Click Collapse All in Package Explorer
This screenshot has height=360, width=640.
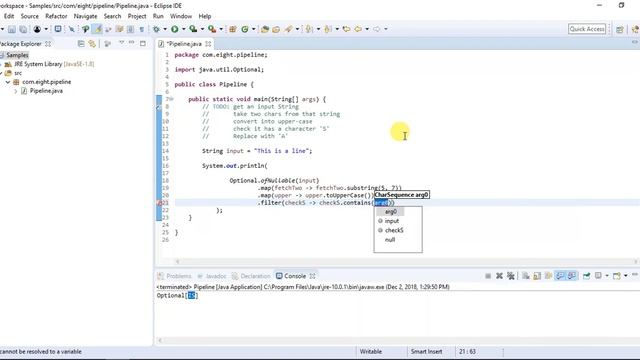pyautogui.click(x=81, y=44)
